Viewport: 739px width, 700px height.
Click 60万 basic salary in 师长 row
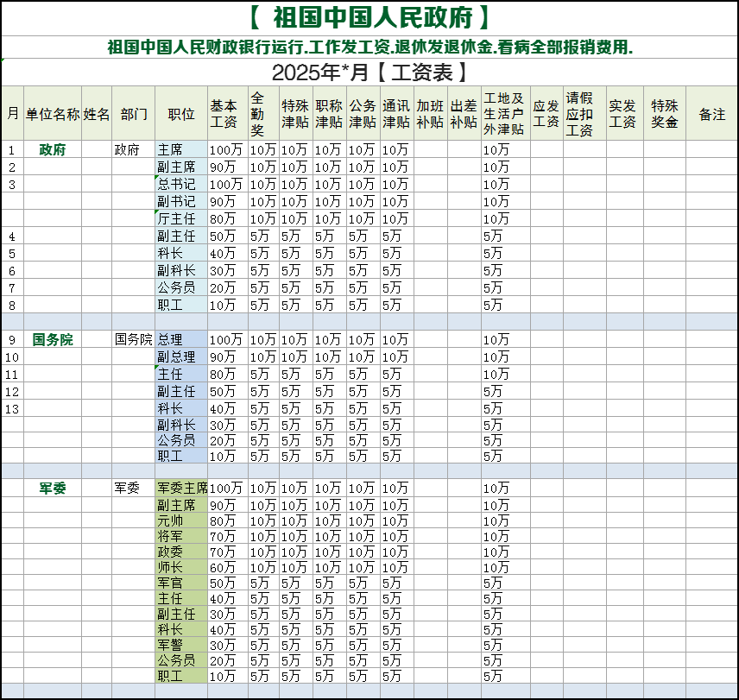(228, 567)
